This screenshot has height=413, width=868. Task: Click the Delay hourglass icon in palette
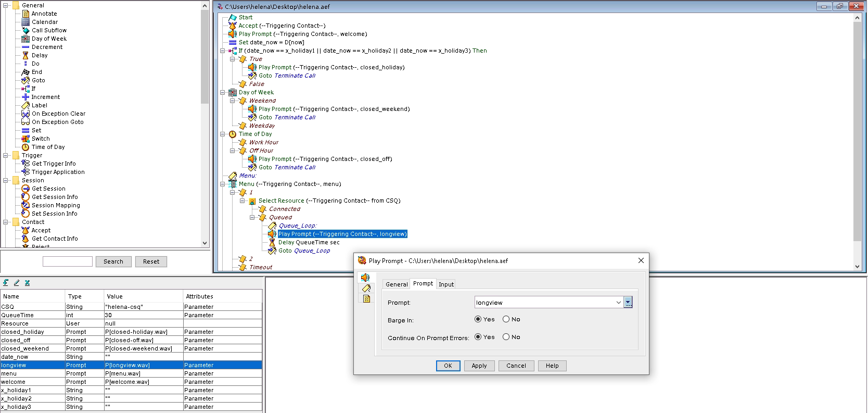25,55
